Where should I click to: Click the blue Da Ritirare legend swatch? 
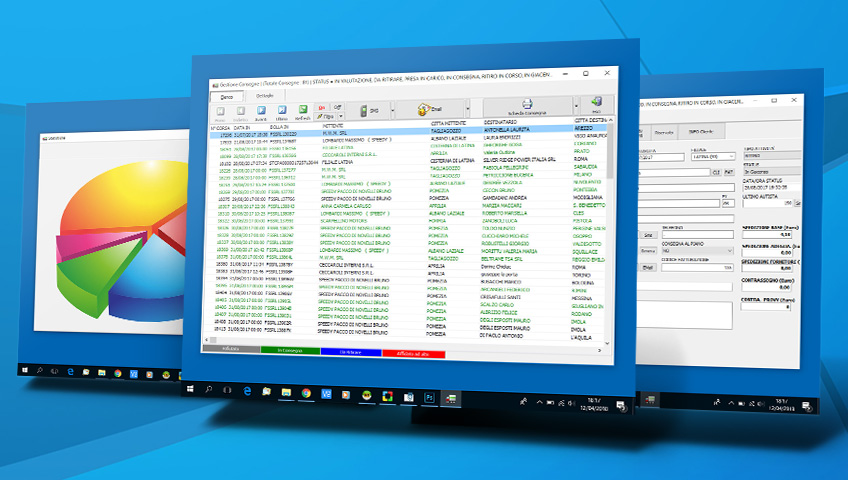[x=350, y=352]
